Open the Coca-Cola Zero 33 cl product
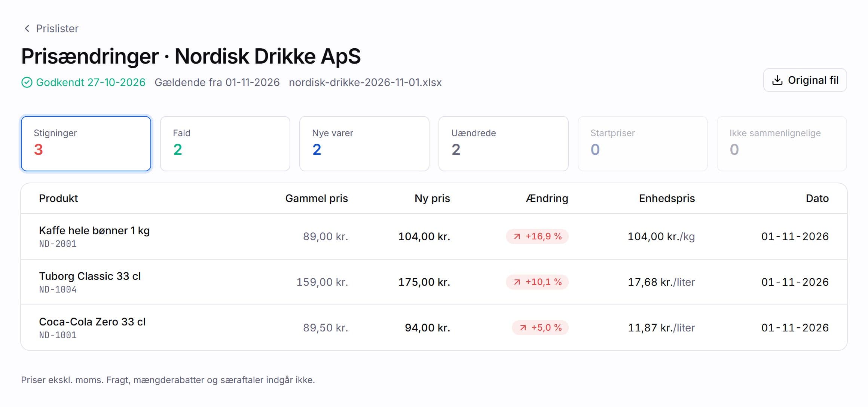 pos(92,322)
